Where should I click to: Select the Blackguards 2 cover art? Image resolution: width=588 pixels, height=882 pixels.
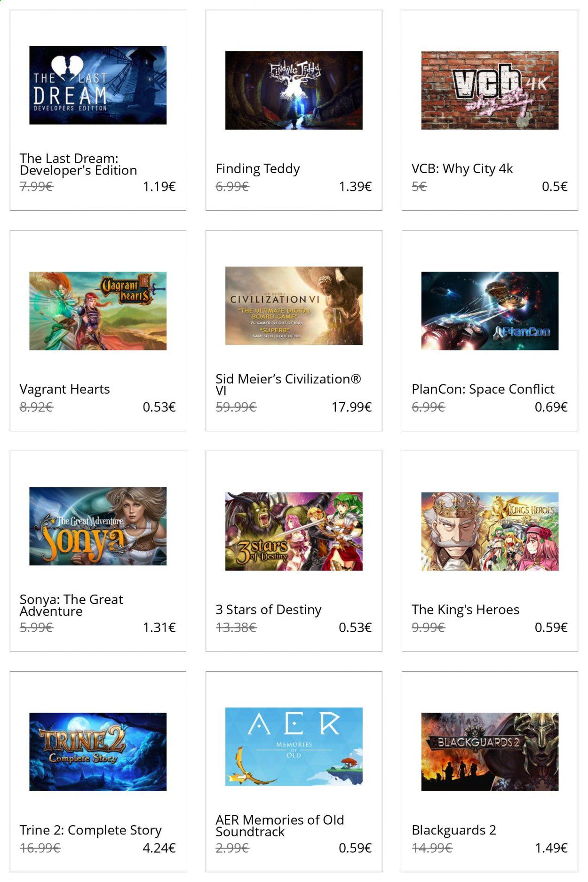[x=490, y=752]
